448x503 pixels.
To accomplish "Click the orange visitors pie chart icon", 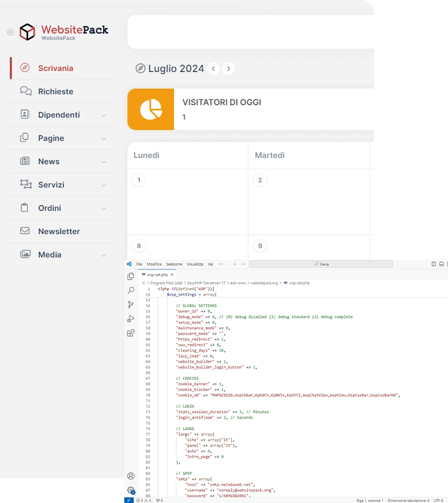I will pyautogui.click(x=151, y=109).
